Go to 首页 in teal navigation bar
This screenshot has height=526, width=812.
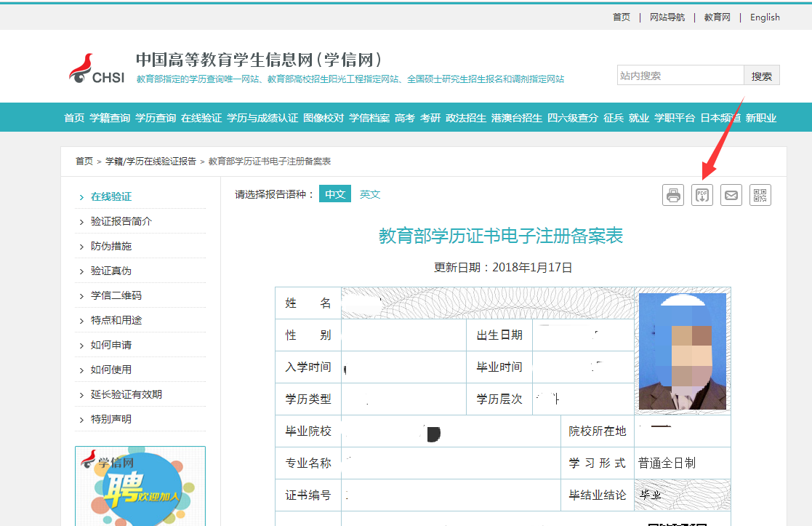click(74, 118)
